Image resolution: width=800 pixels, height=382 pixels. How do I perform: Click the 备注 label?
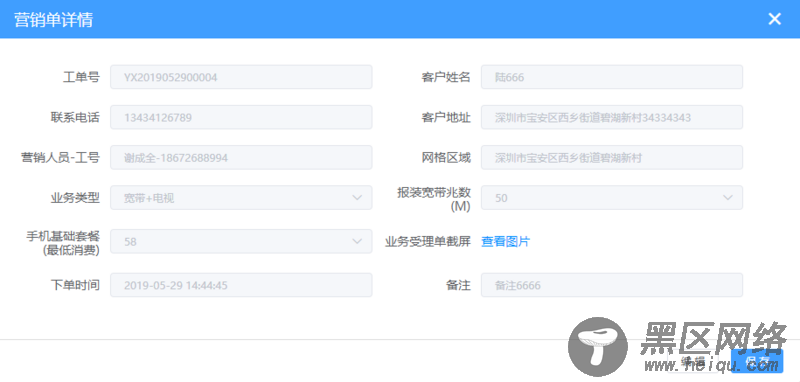(458, 286)
